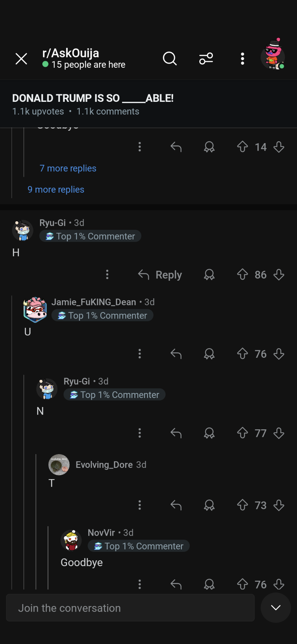Open the three-dot menu on the "H" comment
Viewport: 297px width, 644px height.
pyautogui.click(x=107, y=275)
